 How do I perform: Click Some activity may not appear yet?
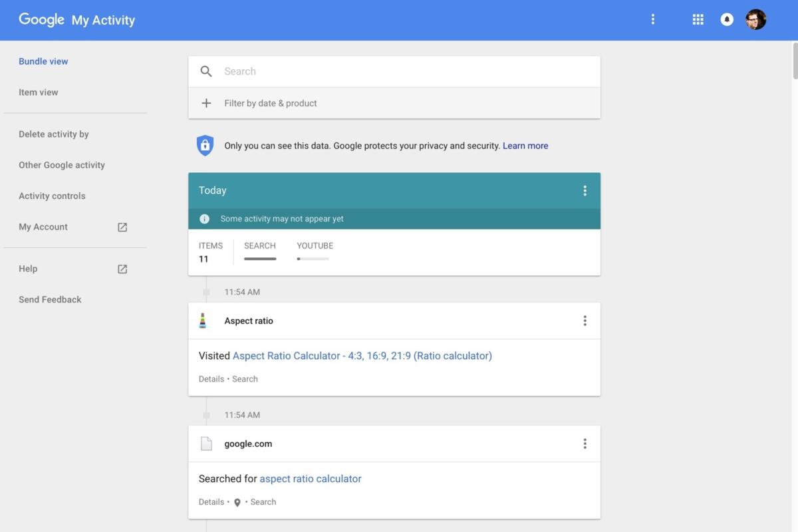(282, 219)
